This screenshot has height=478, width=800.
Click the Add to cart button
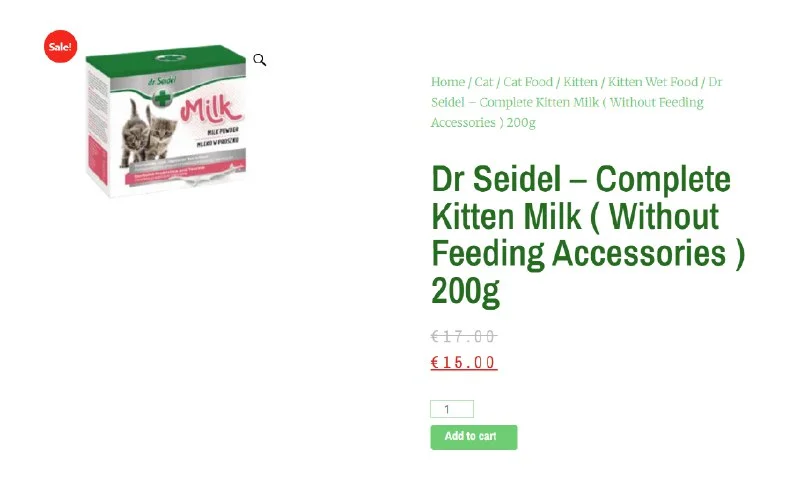click(x=473, y=437)
